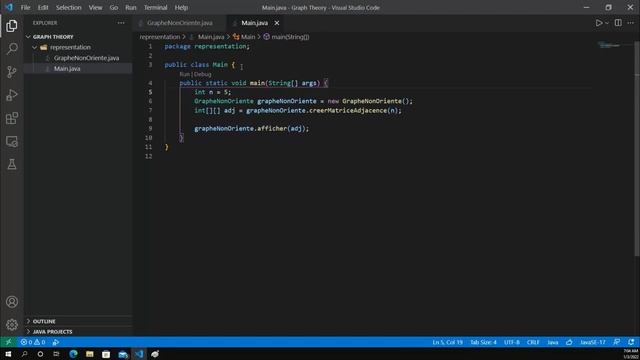640x360 pixels.
Task: Open File Explorer from taskbar
Action: [89, 354]
